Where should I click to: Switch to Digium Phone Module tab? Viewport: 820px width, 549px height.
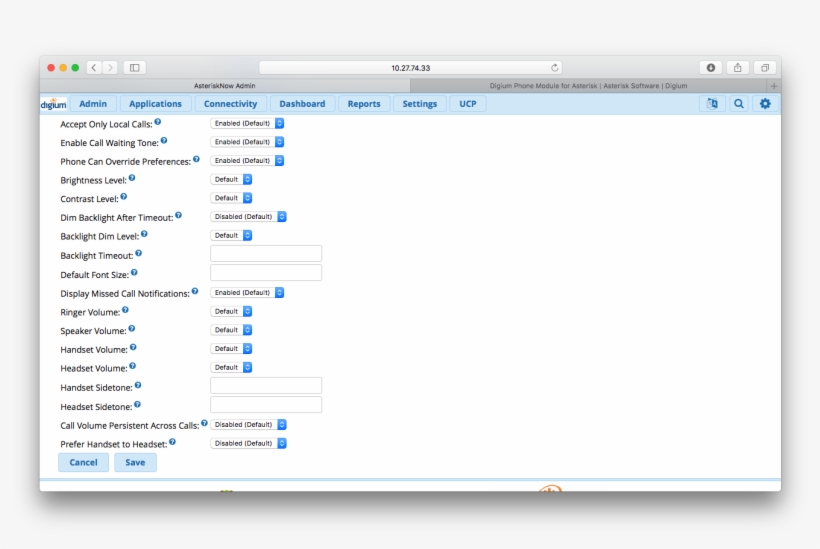click(588, 86)
